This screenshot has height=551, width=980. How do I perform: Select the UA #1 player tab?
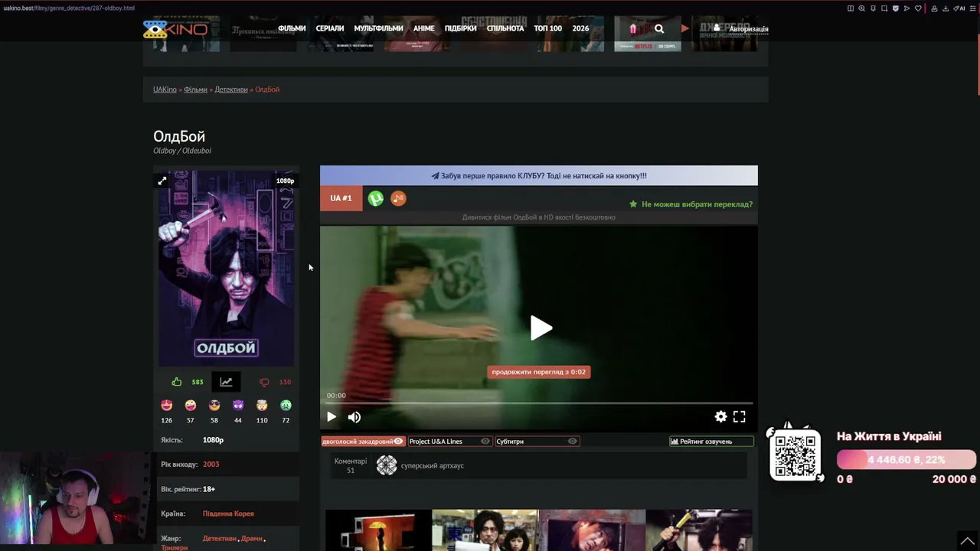(341, 198)
